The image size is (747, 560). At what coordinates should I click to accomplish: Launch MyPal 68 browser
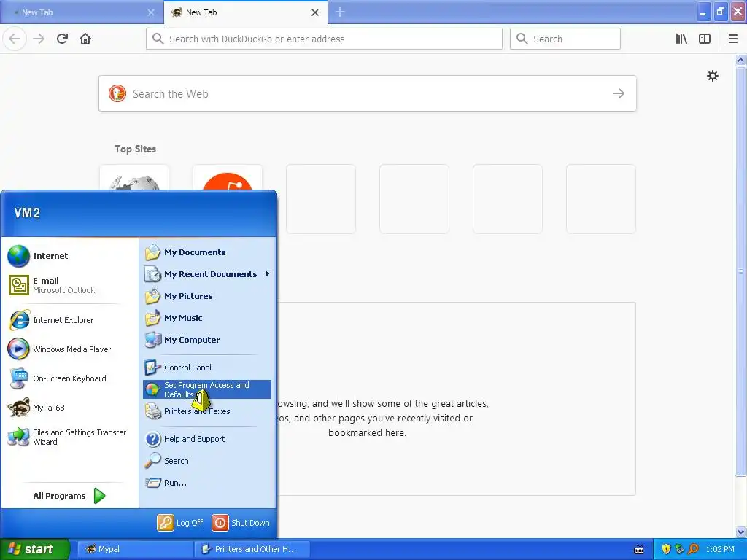[x=71, y=407]
